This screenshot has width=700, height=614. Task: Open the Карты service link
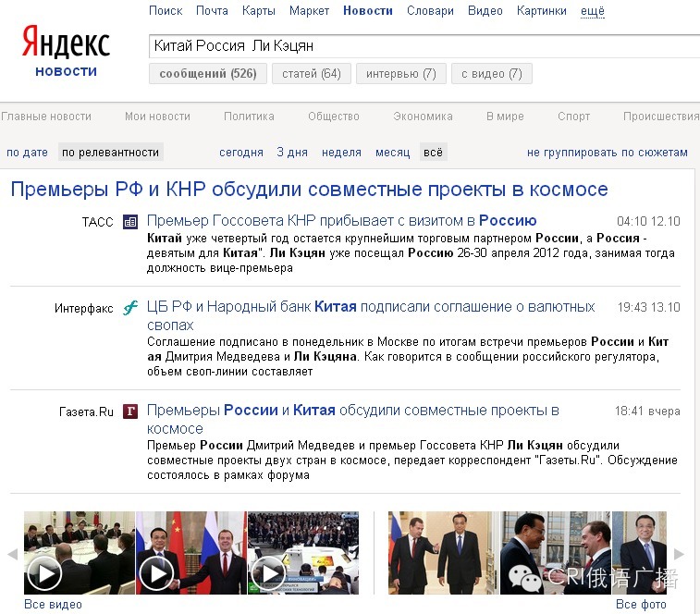(259, 11)
